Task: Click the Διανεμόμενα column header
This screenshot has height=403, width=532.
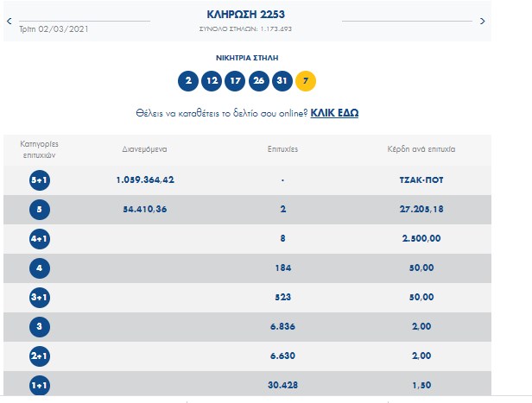Action: coord(144,149)
